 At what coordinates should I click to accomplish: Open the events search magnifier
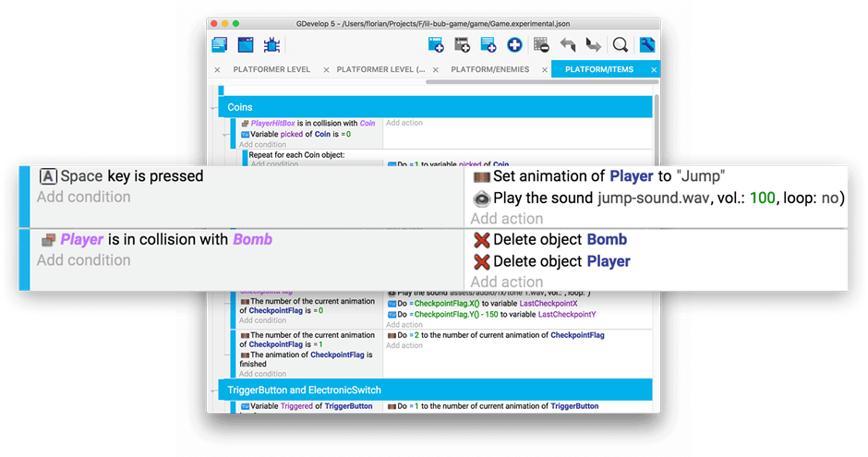click(621, 44)
